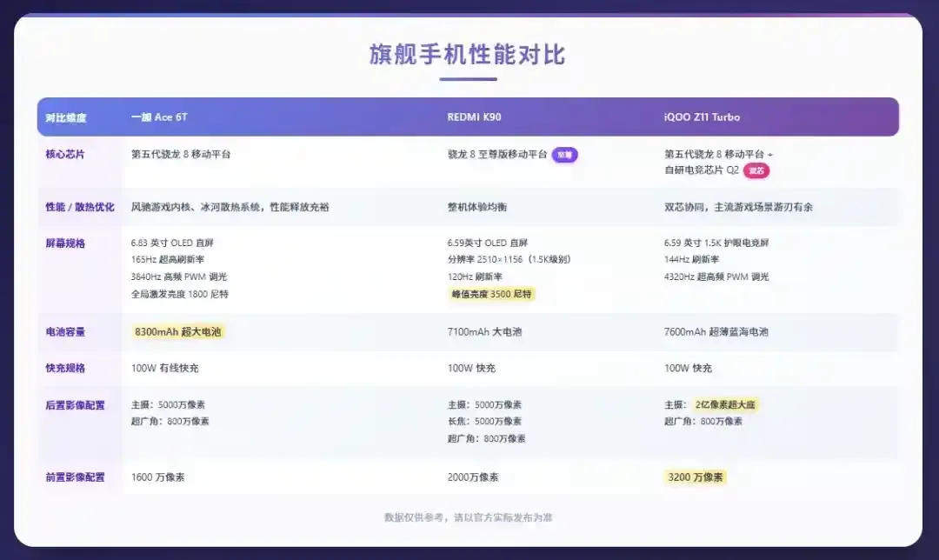Click 120Hz 刷新率 text

click(x=475, y=277)
